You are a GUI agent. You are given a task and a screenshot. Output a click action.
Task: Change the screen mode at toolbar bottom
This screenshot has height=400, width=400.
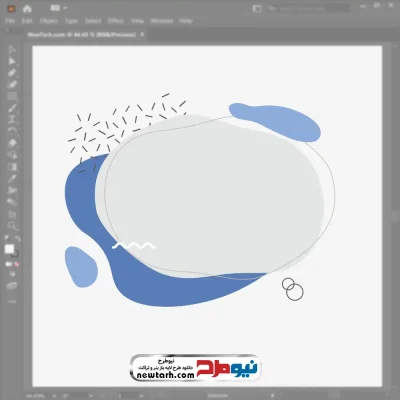point(12,286)
